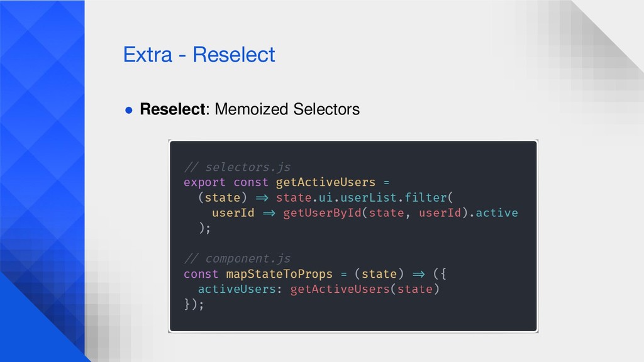644x362 pixels.
Task: Click 'state.ui.userList.filter(' in code
Action: (364, 197)
